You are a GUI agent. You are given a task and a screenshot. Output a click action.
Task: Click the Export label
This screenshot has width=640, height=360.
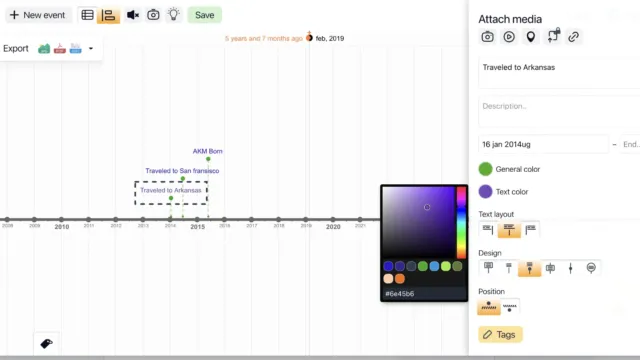coord(16,49)
